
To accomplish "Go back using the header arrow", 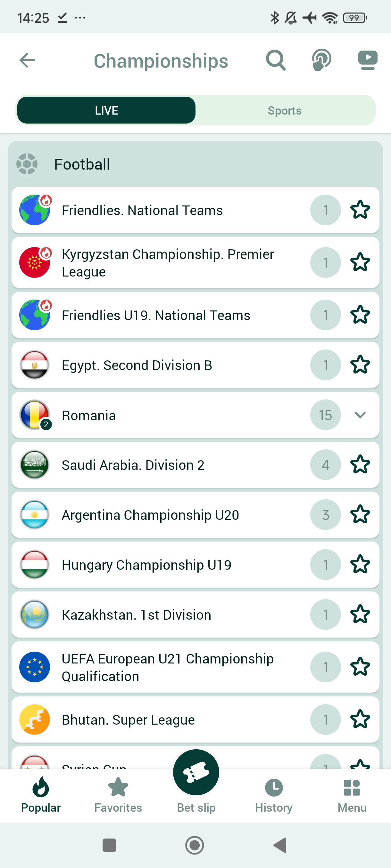I will [x=27, y=60].
